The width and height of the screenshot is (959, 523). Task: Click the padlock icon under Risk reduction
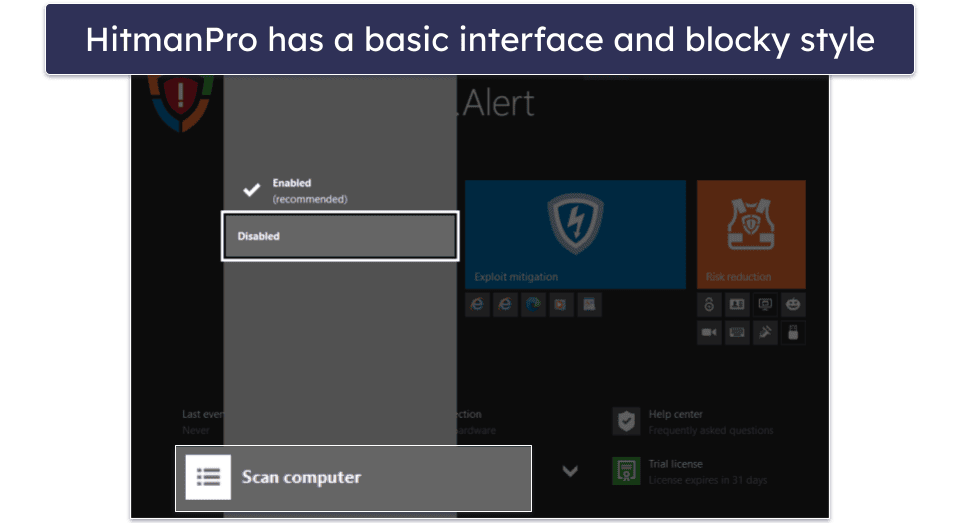(x=709, y=305)
